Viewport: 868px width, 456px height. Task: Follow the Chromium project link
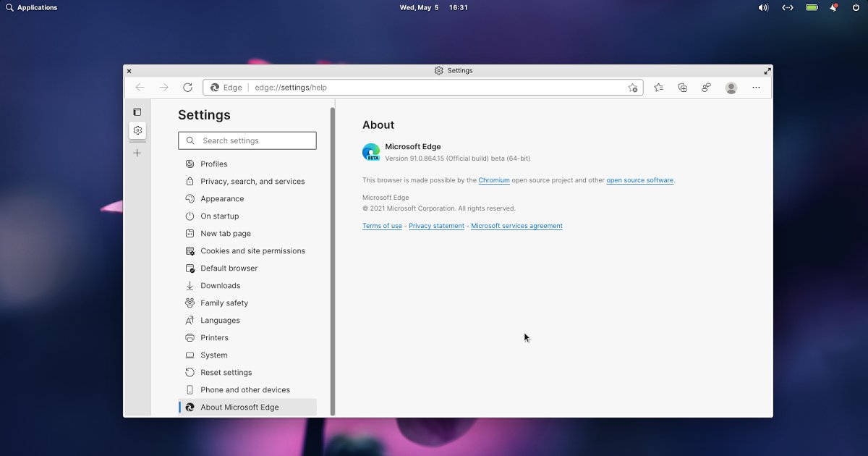click(494, 180)
